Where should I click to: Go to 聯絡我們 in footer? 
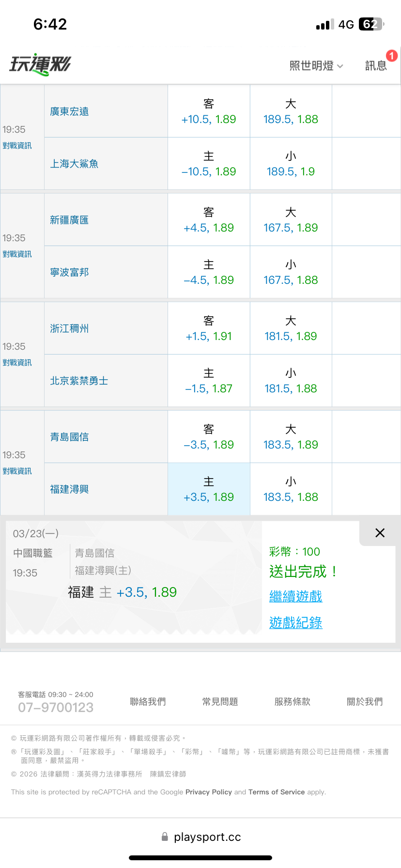pyautogui.click(x=148, y=702)
